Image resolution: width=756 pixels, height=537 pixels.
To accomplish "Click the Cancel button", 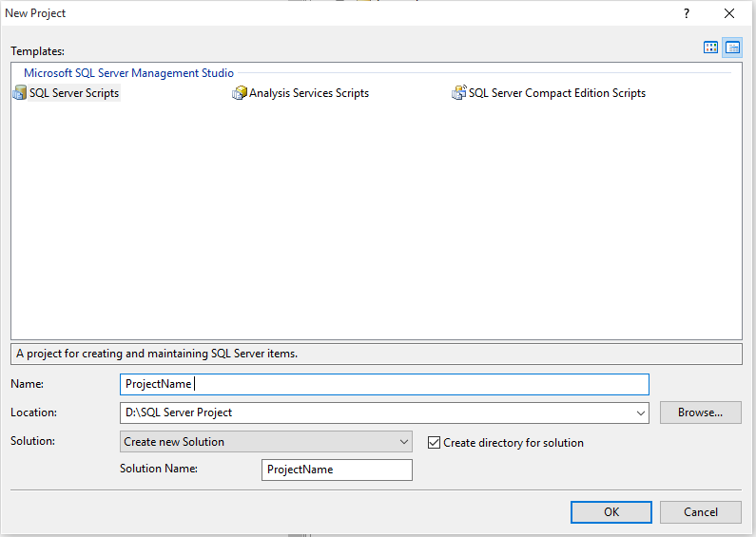I will click(x=700, y=512).
